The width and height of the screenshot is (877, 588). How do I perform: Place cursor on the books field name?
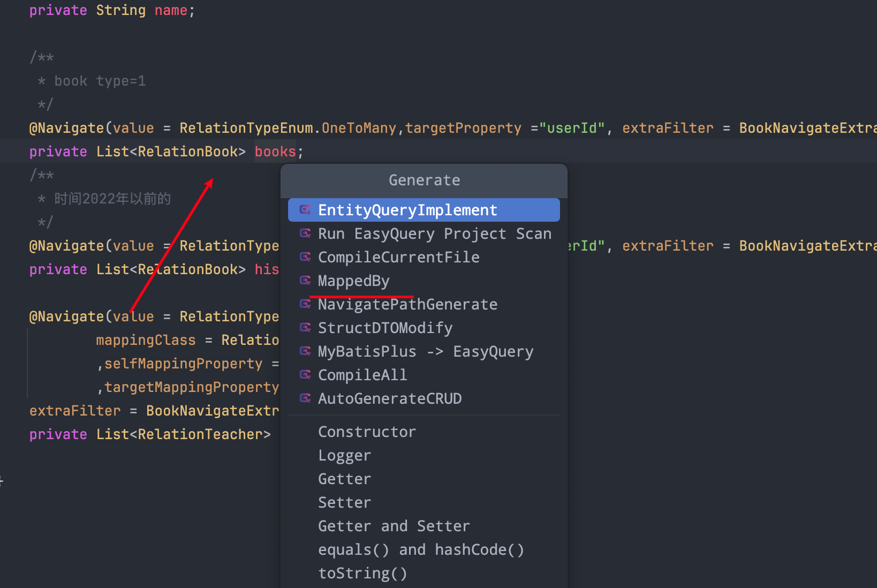pyautogui.click(x=275, y=152)
